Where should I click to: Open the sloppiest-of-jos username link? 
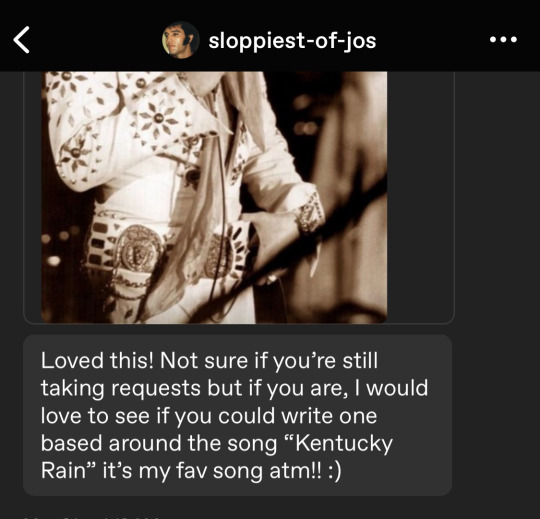click(292, 41)
